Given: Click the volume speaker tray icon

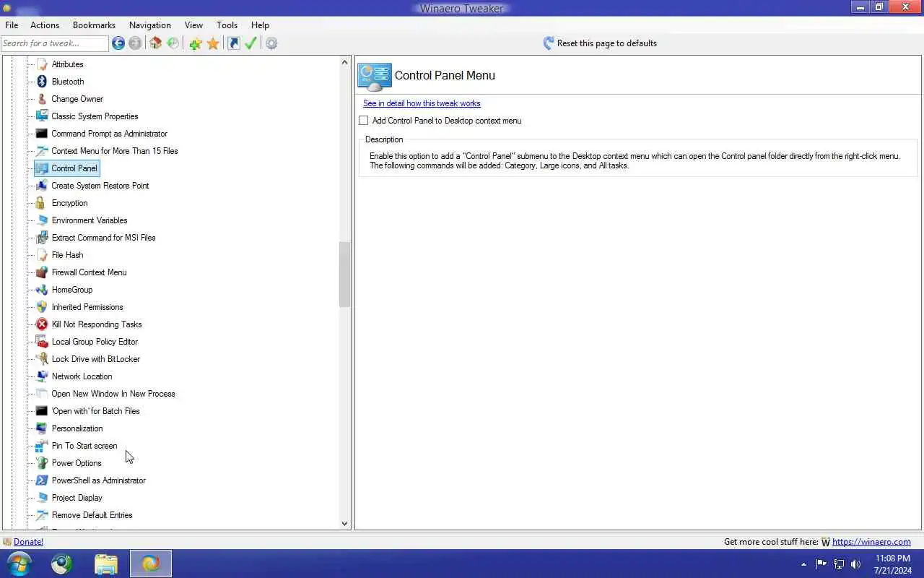Looking at the screenshot, I should [855, 564].
